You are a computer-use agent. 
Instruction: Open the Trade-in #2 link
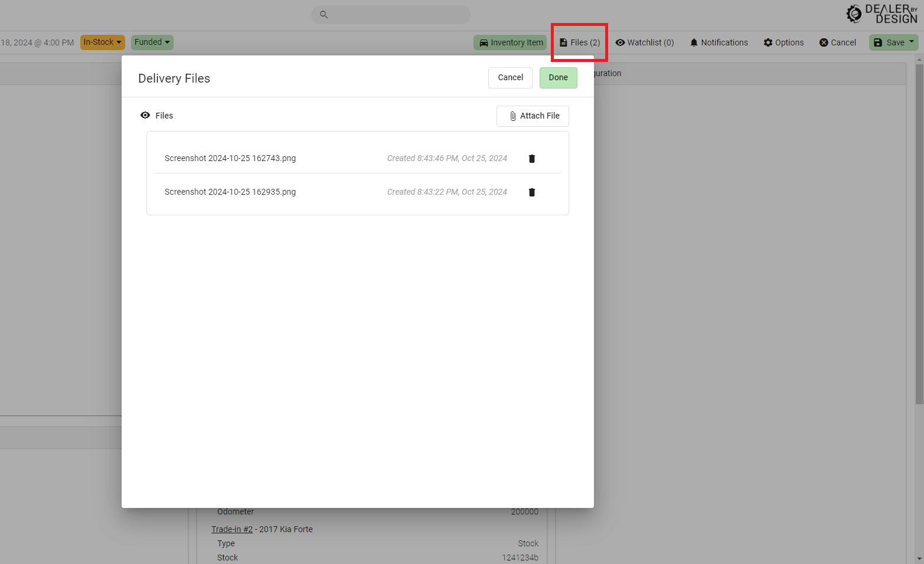click(232, 529)
